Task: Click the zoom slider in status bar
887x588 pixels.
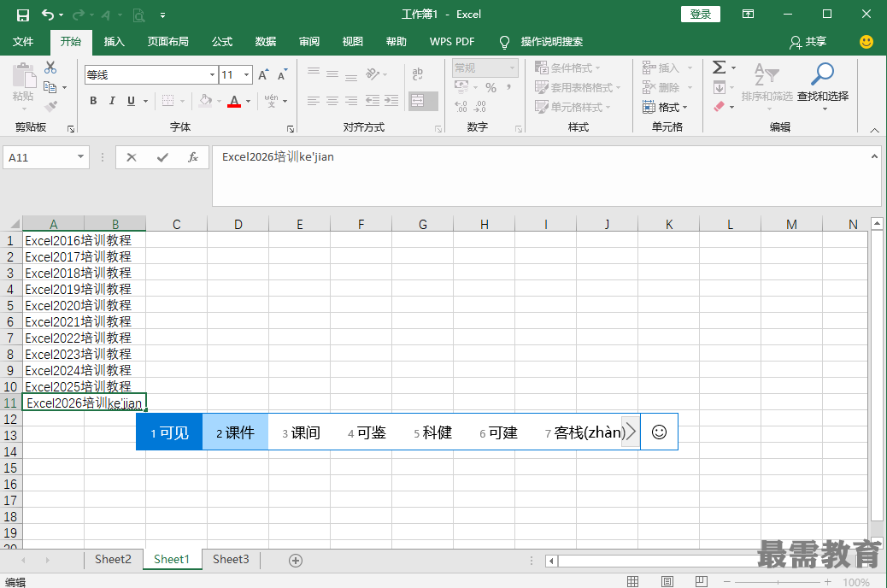Action: tap(778, 582)
